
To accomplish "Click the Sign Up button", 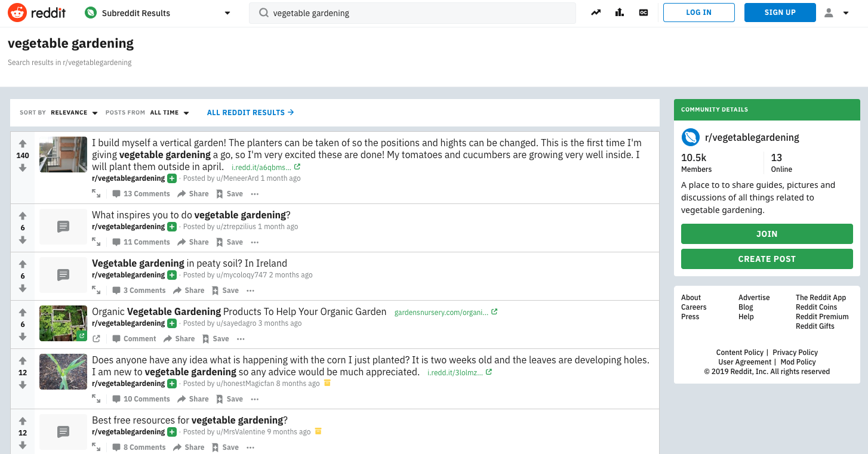I will [x=780, y=13].
